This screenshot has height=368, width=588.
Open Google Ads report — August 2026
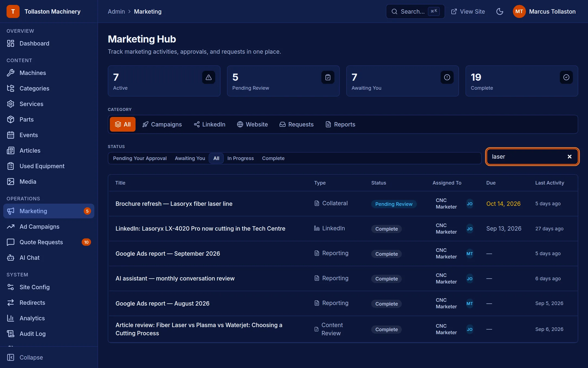pos(163,303)
